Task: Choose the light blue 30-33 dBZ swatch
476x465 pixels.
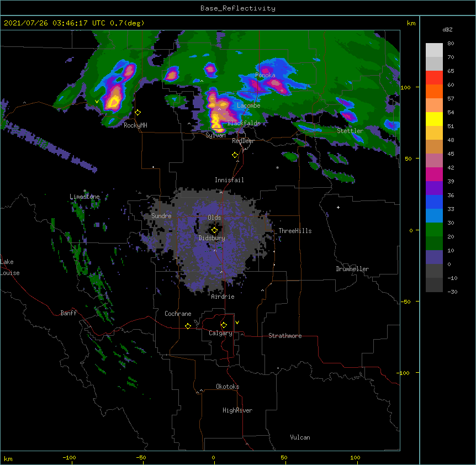Action: pyautogui.click(x=434, y=215)
